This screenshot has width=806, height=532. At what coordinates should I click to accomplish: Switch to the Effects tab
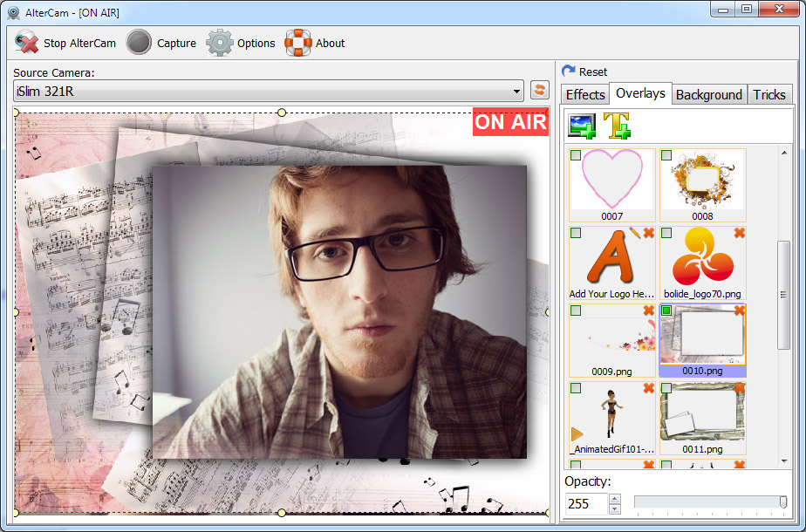[585, 94]
